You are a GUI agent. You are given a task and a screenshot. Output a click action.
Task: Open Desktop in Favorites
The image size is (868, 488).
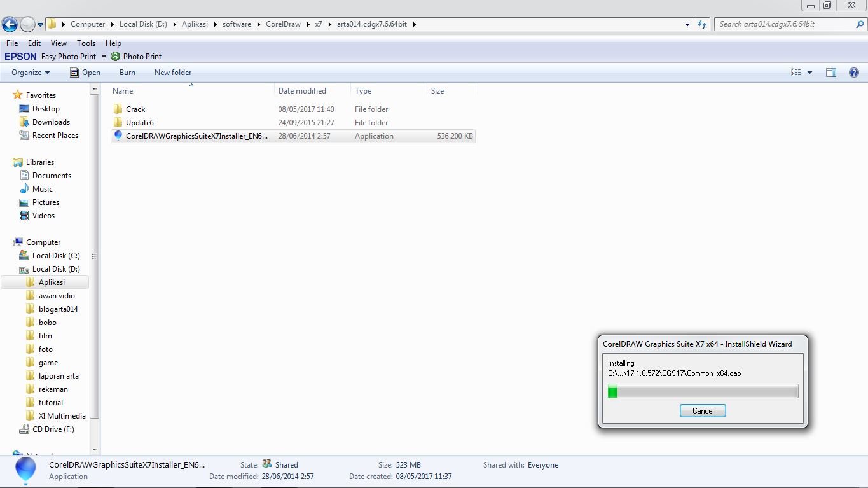46,109
